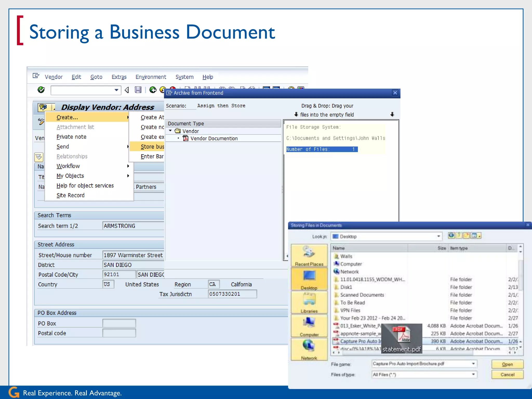Select Desktop in the places bar
532x399 pixels.
(x=309, y=280)
